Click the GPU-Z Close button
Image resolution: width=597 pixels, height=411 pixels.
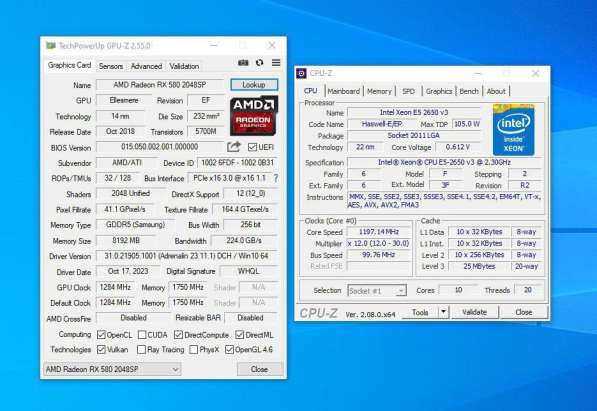(259, 369)
